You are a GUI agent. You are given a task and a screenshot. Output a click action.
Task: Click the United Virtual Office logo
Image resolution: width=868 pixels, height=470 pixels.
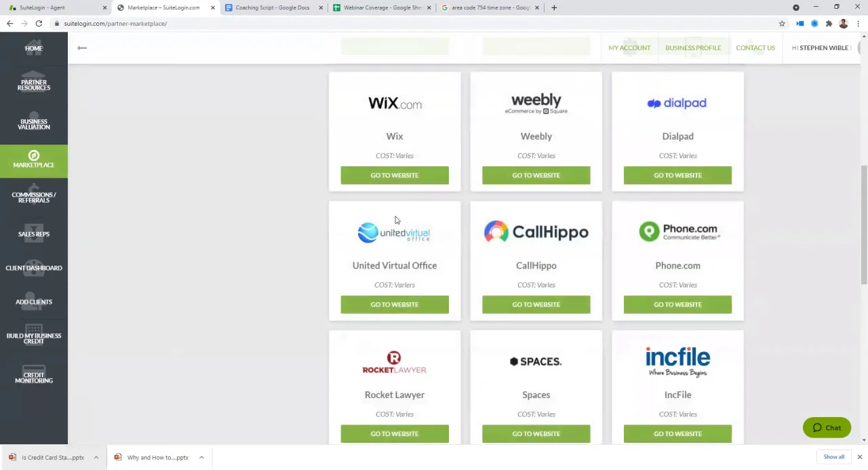point(395,233)
